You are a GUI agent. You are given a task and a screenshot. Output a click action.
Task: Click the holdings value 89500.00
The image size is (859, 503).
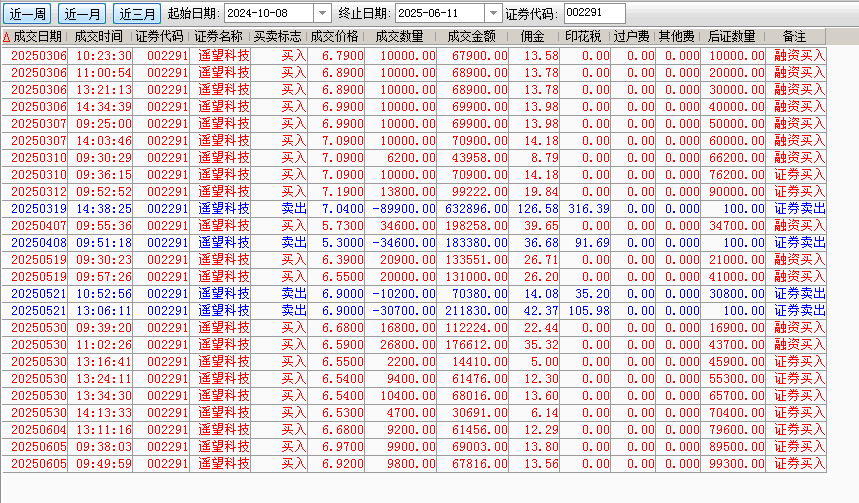(736, 447)
